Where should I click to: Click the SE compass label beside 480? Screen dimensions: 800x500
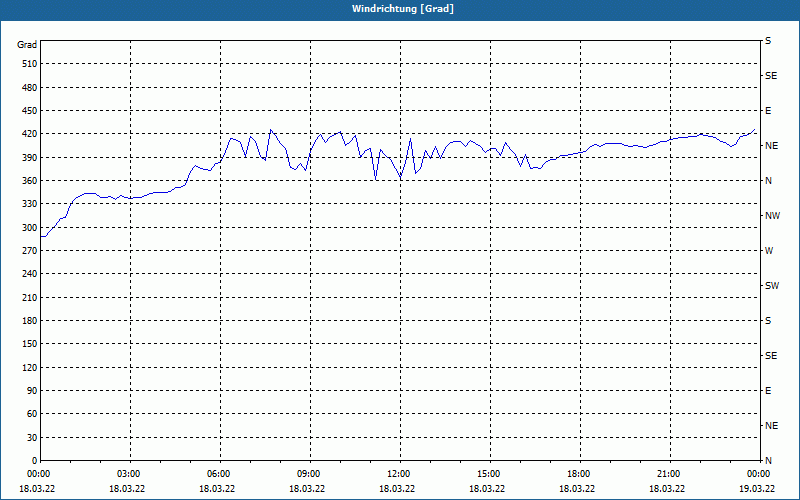tap(771, 76)
